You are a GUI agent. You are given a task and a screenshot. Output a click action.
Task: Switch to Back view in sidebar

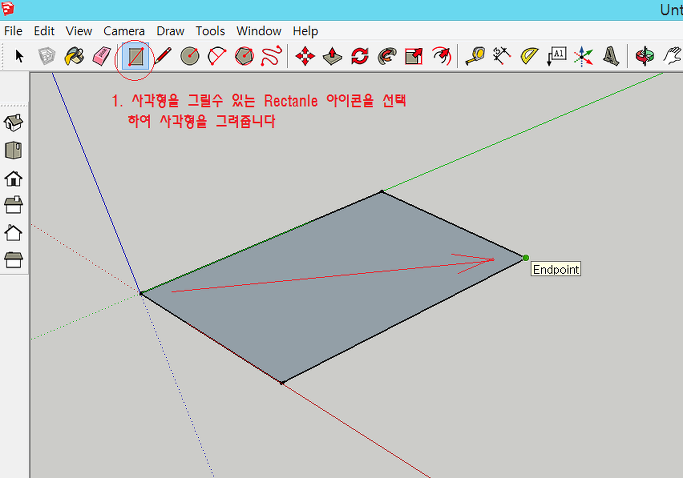[x=14, y=233]
